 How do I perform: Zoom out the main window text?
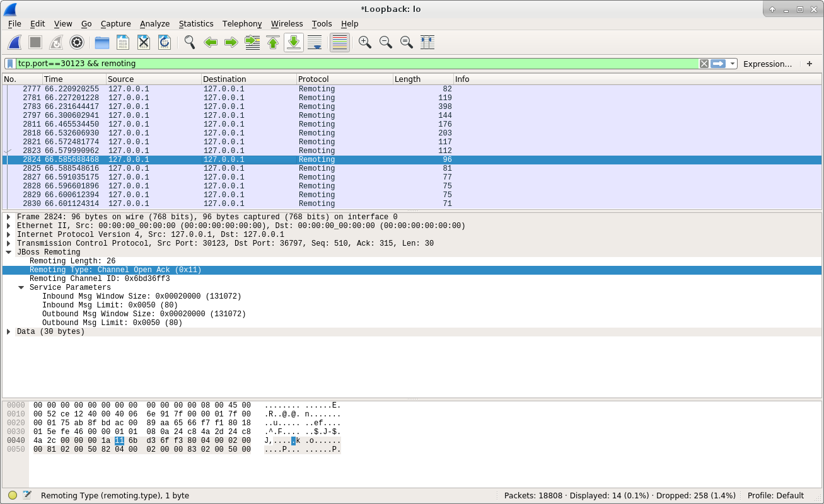point(386,42)
